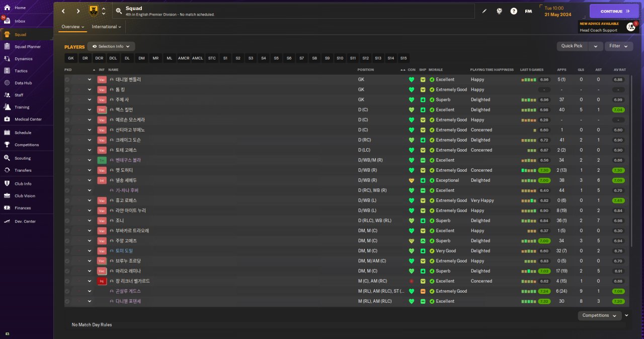Sort by the AV RAT column header

[x=619, y=70]
